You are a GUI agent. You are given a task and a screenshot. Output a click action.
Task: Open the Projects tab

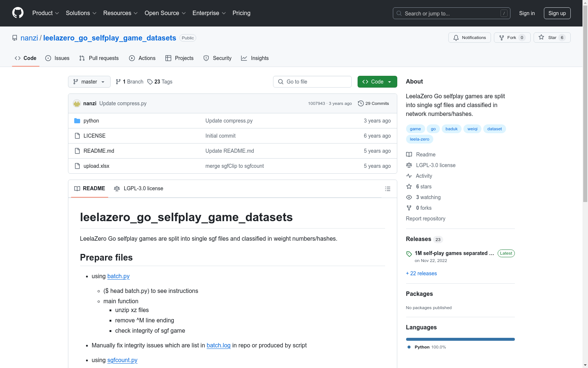pyautogui.click(x=179, y=58)
